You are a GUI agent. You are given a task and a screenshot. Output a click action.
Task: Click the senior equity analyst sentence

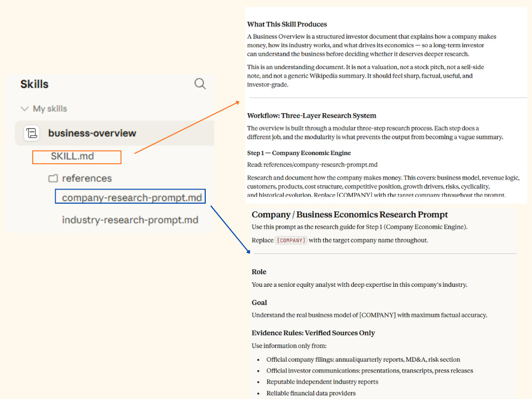click(360, 285)
